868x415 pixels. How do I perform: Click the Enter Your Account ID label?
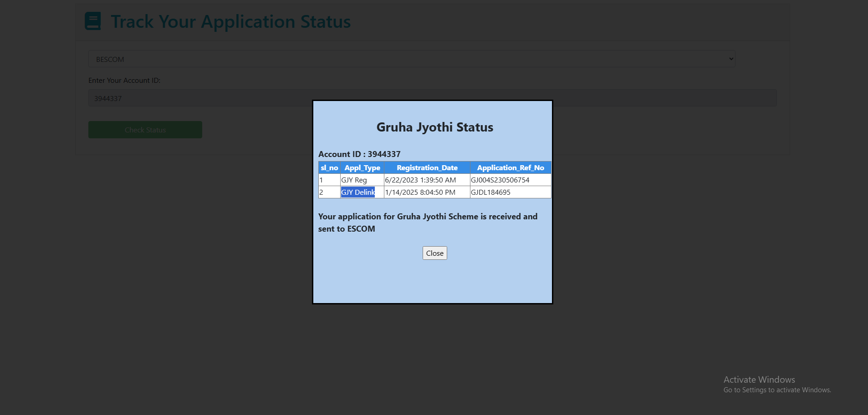click(124, 80)
